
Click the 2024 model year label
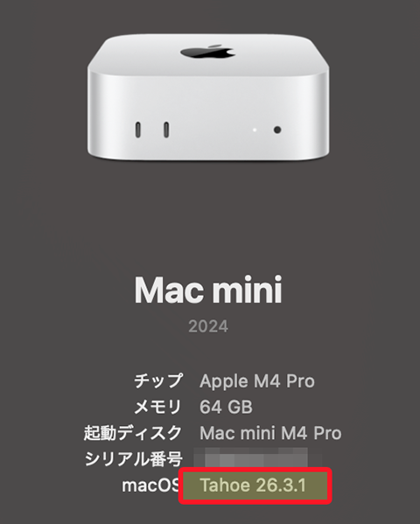pyautogui.click(x=208, y=326)
